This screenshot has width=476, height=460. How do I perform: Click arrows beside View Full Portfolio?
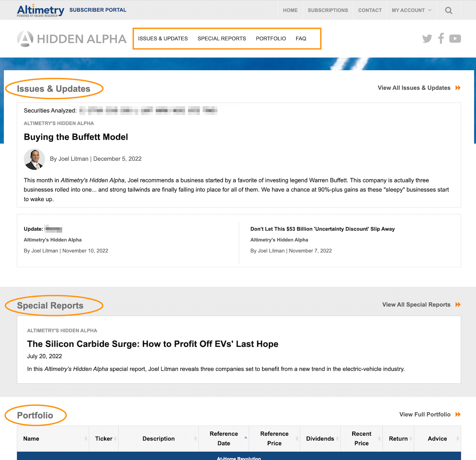pos(458,414)
